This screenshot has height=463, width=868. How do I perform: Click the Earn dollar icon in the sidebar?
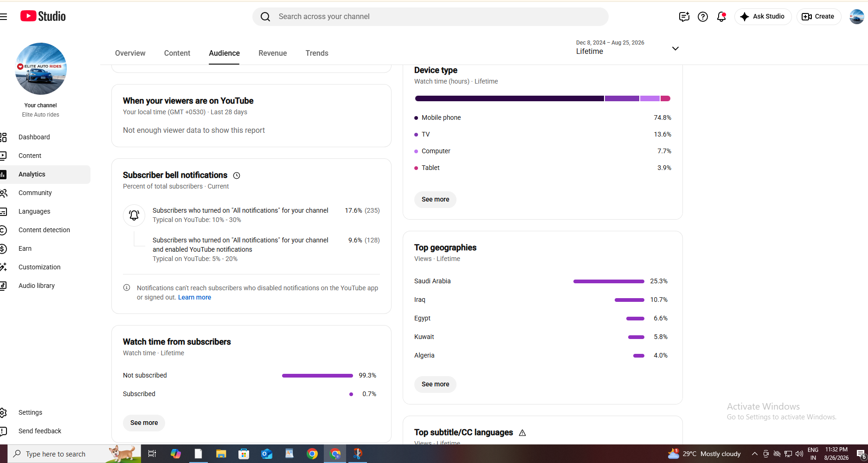point(3,249)
